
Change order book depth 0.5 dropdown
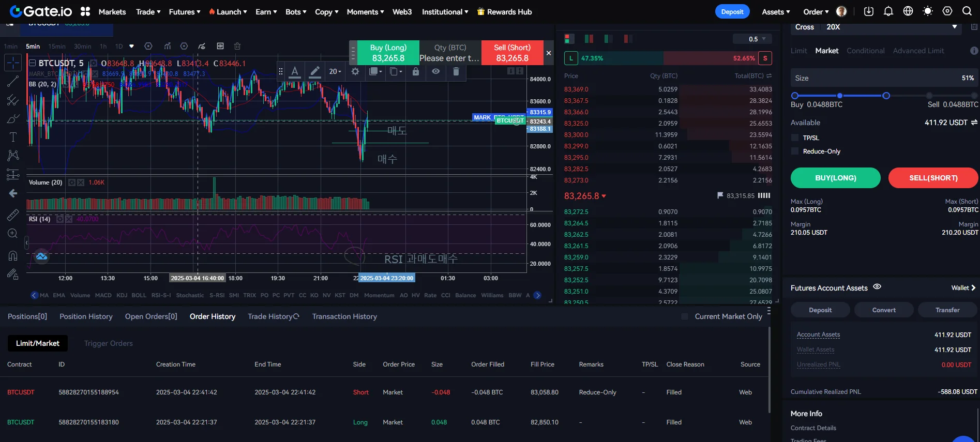point(752,39)
